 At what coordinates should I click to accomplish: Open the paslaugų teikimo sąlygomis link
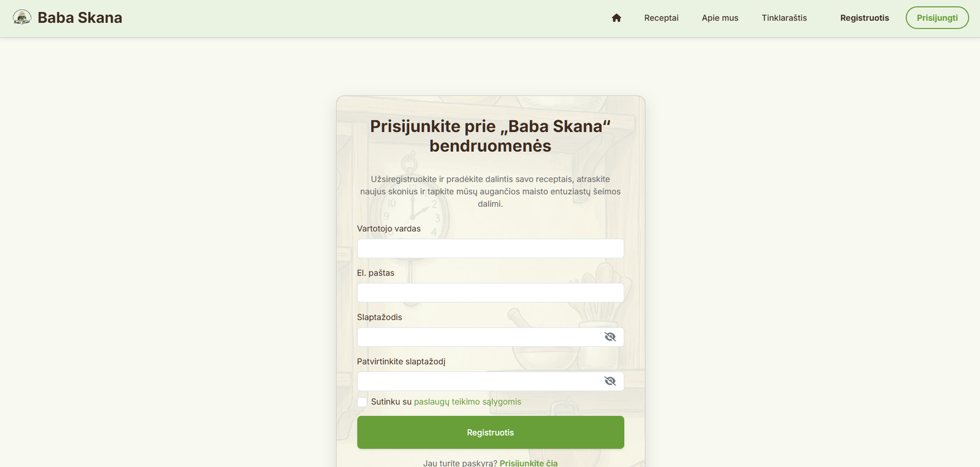tap(467, 402)
